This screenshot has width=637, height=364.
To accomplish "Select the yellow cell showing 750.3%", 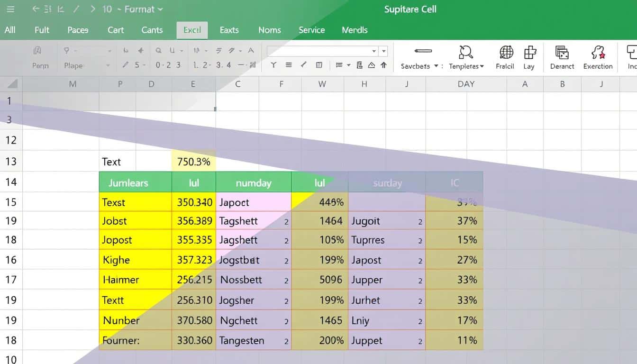I will tap(193, 162).
